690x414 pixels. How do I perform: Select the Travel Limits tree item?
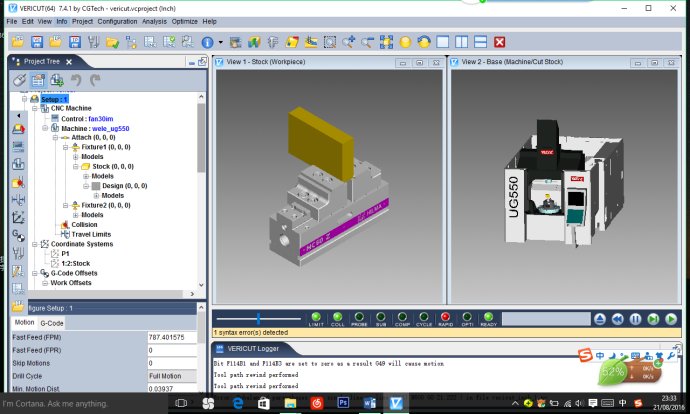tap(91, 234)
